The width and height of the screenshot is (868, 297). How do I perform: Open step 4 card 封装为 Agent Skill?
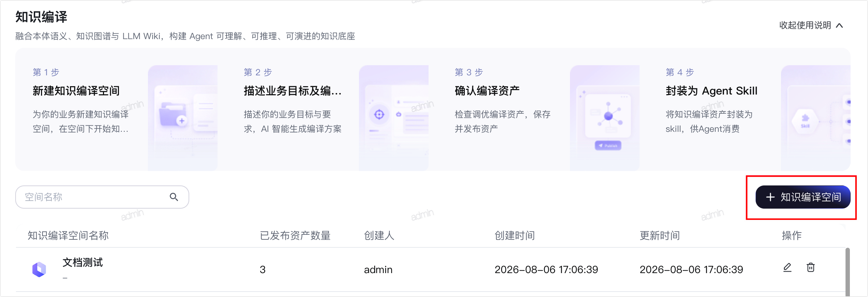[x=711, y=91]
